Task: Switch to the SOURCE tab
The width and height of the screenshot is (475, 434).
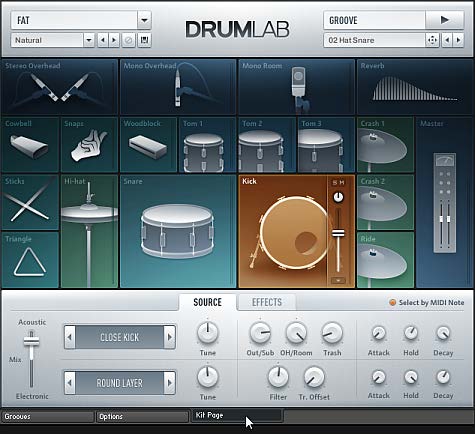Action: [x=207, y=302]
